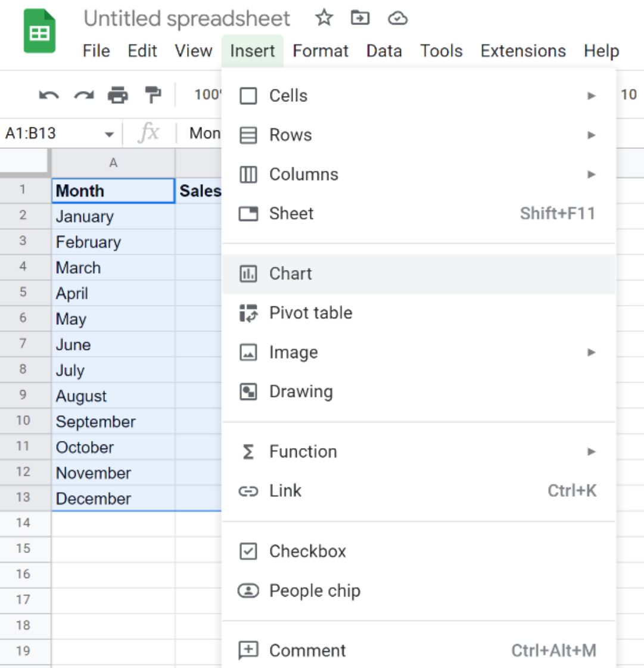Open the Help menu
Viewport: 644px width, 668px height.
pyautogui.click(x=602, y=51)
